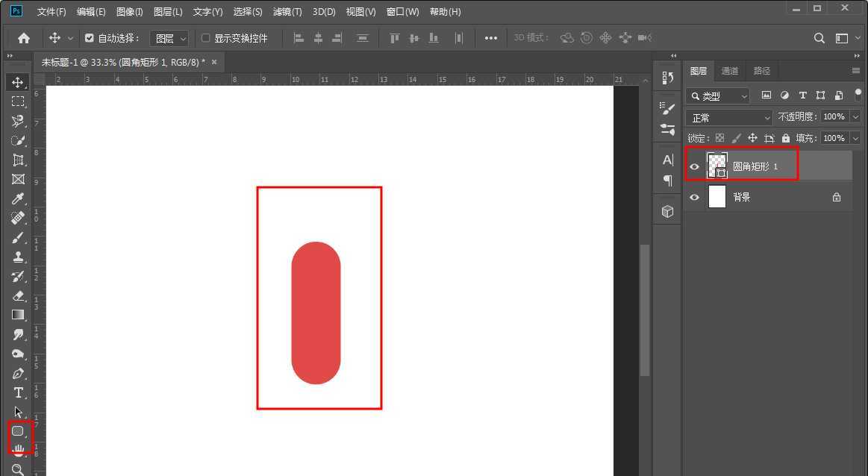Select the Move tool in toolbar
This screenshot has height=476, width=868.
[x=18, y=82]
